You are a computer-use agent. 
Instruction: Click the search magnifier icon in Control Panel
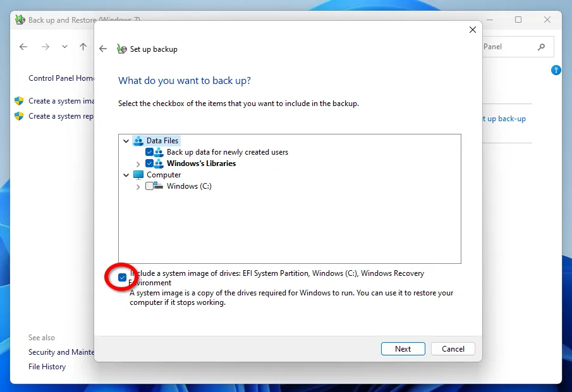(541, 47)
